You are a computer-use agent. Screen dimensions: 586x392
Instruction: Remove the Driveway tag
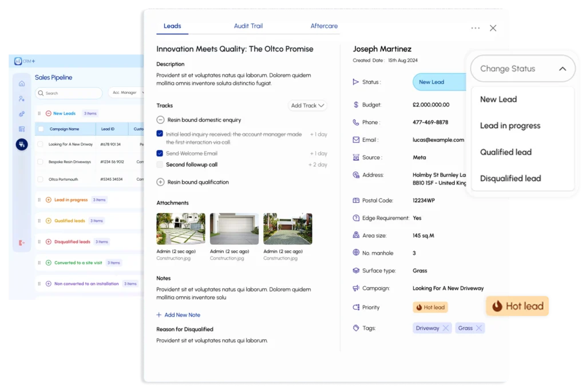[445, 328]
